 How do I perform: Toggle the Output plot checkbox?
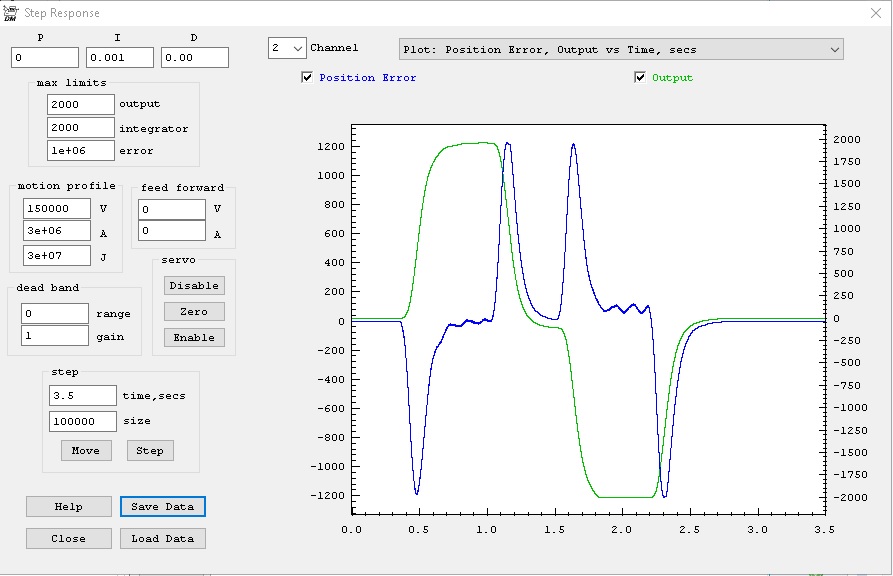pyautogui.click(x=640, y=78)
